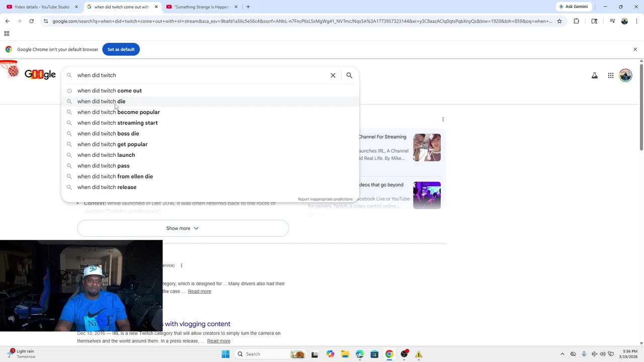Choose suggestion when did twitch pass

210,166
